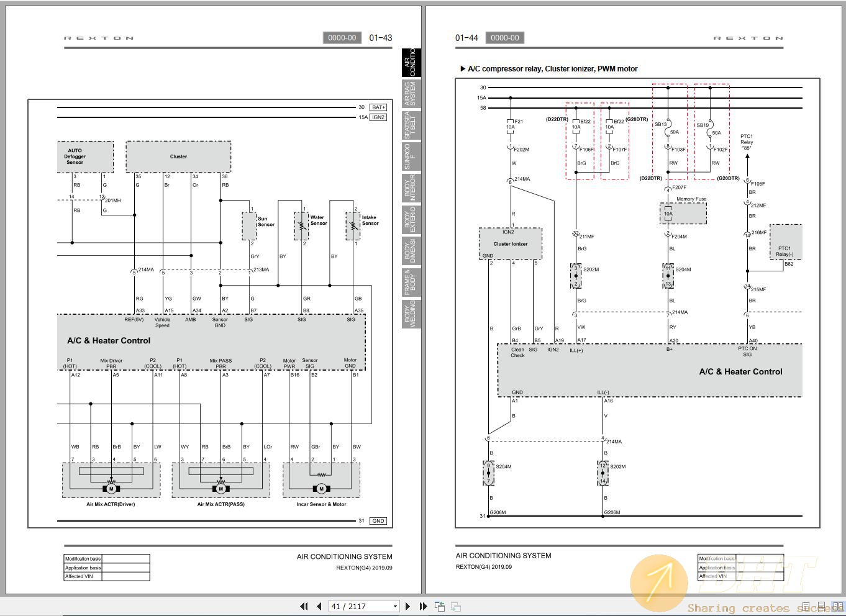This screenshot has width=846, height=616.
Task: Click the SB13 50A fuse label
Action: [665, 127]
